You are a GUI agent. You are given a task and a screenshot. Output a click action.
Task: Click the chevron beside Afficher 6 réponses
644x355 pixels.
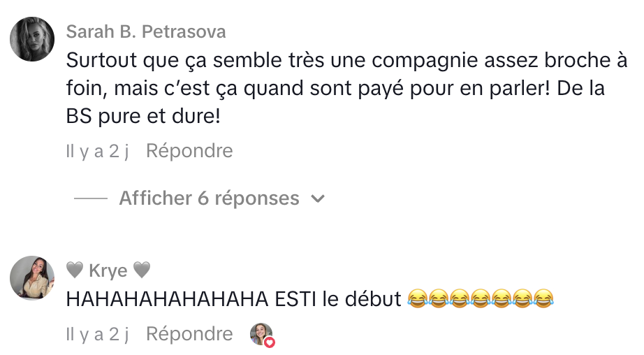click(318, 199)
